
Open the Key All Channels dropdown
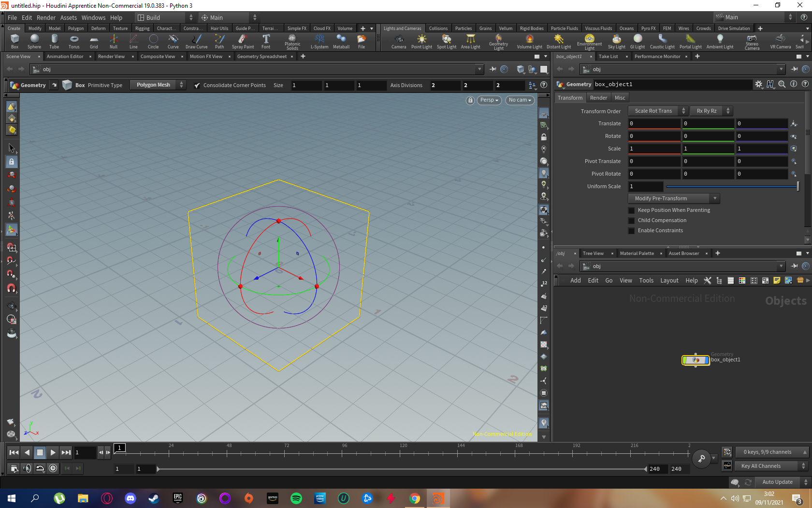pyautogui.click(x=772, y=466)
